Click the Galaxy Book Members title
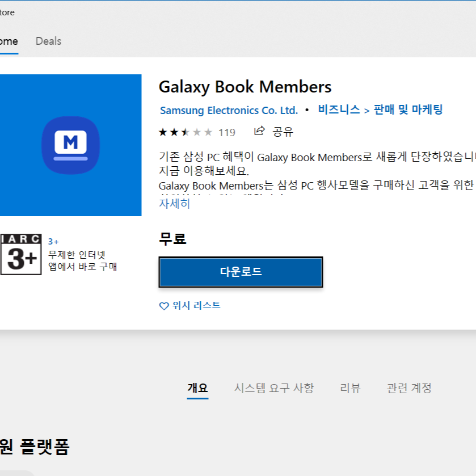This screenshot has height=476, width=476. [x=245, y=87]
